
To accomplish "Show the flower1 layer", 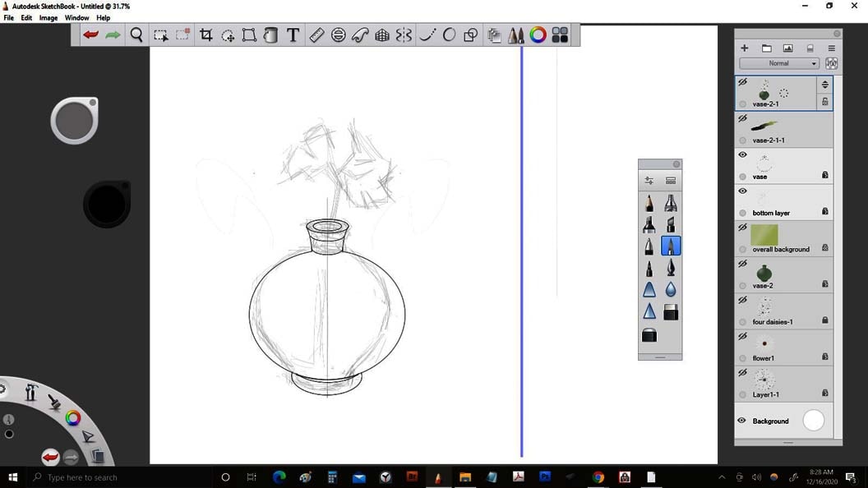I will [743, 336].
